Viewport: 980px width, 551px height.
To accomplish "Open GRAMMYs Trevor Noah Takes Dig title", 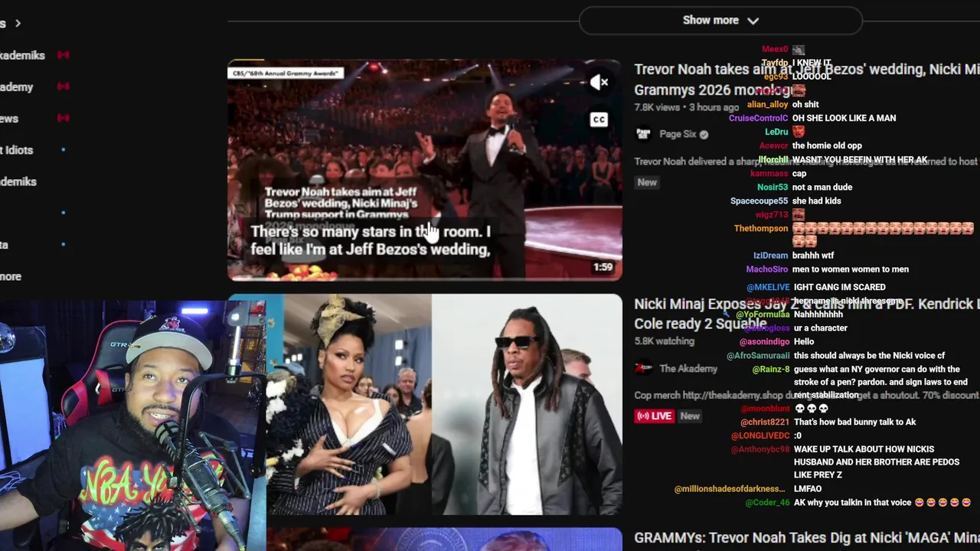I will [x=807, y=538].
